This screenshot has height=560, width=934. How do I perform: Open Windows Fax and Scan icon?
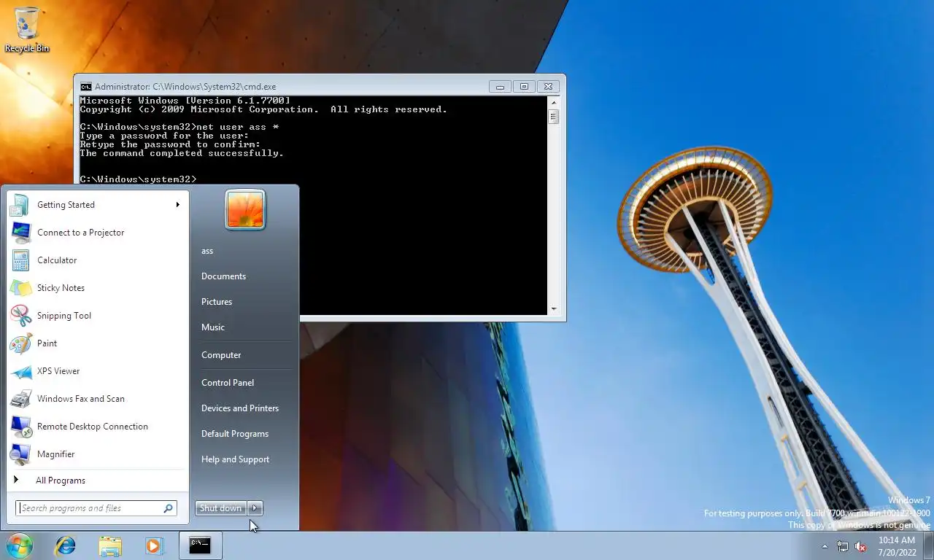pyautogui.click(x=20, y=399)
